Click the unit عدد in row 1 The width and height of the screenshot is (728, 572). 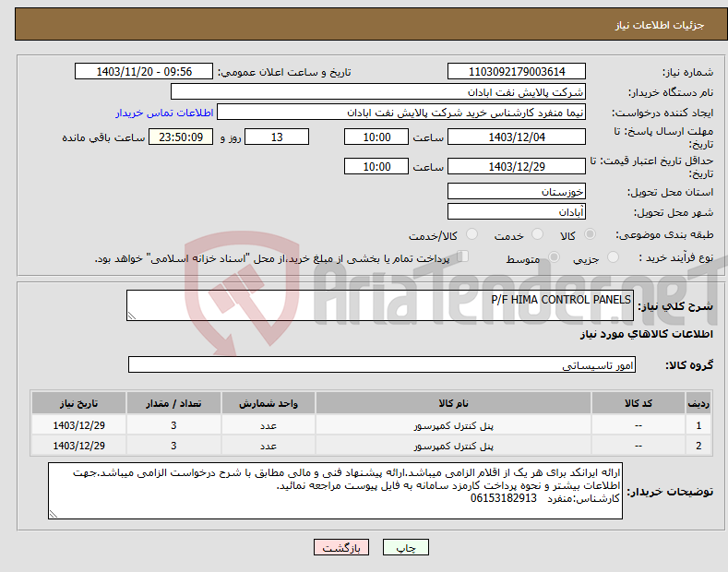point(269,425)
